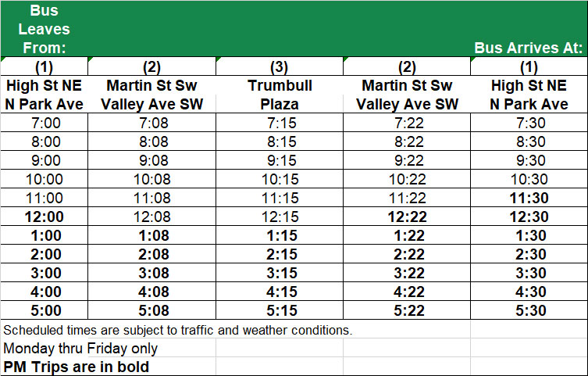
Task: Click the 'Bus Arrives At:' header text
Action: [529, 48]
